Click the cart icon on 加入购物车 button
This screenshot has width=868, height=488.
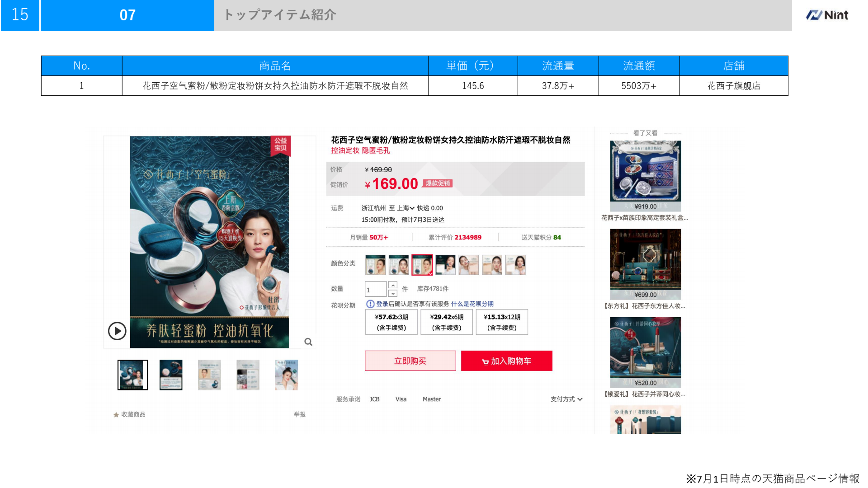point(485,362)
